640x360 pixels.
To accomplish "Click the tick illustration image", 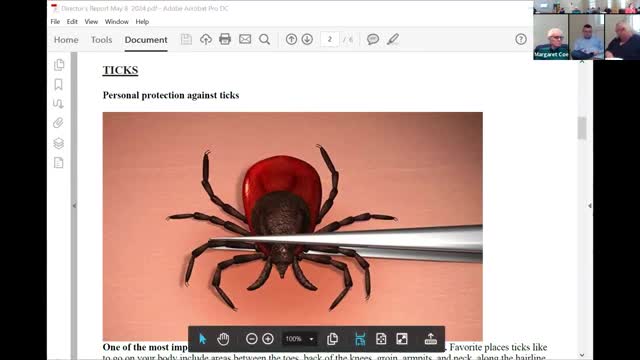I will pyautogui.click(x=292, y=227).
